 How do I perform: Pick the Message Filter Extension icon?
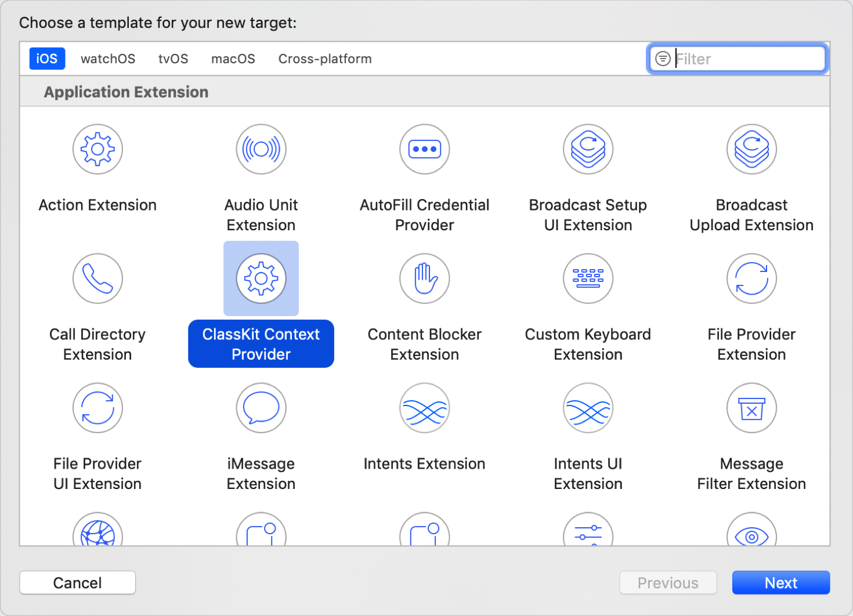[x=752, y=408]
